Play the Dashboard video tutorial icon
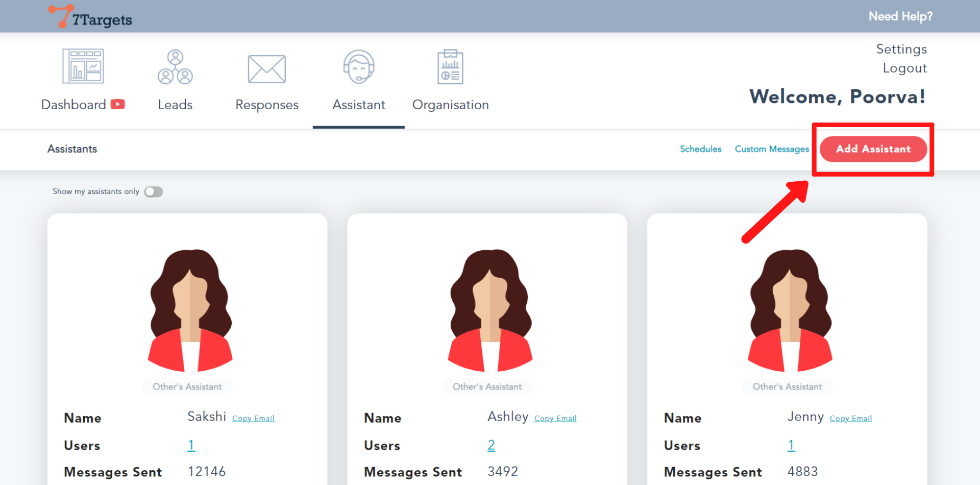 [x=118, y=104]
